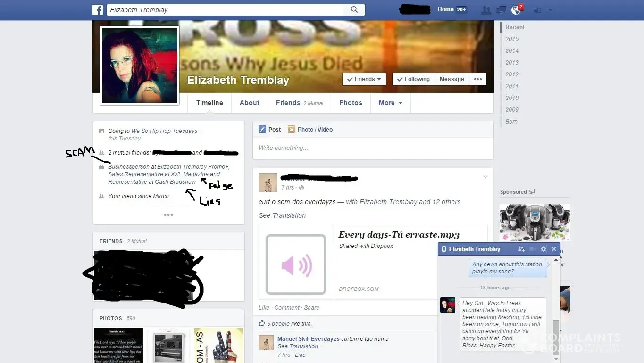Jump to 2015 on the timeline

pyautogui.click(x=512, y=39)
